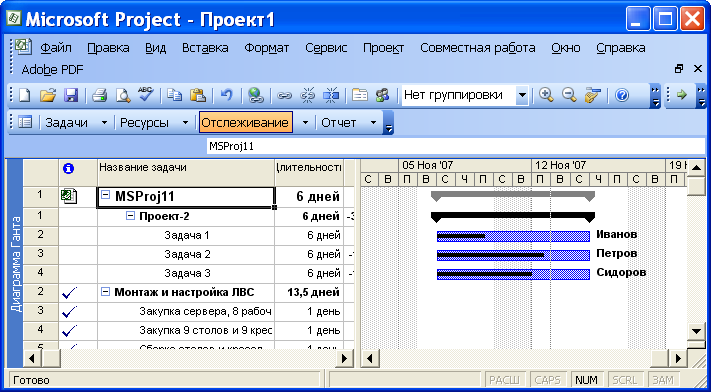The image size is (711, 392).
Task: Click the Отчет guide button
Action: point(339,123)
